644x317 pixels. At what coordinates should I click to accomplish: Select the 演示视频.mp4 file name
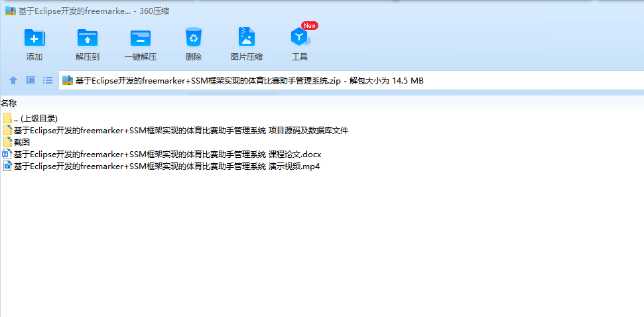point(166,166)
